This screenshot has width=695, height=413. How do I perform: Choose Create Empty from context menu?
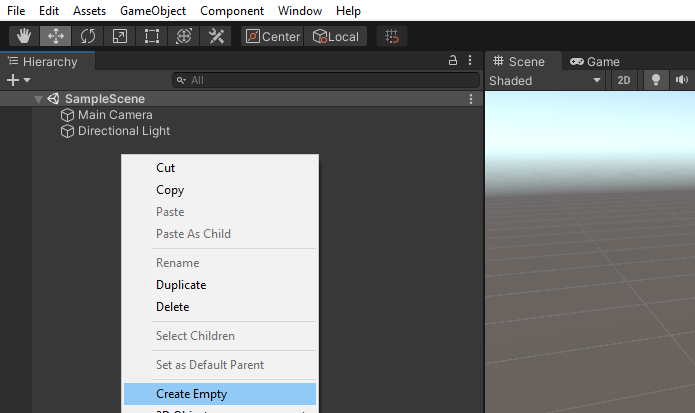point(220,394)
